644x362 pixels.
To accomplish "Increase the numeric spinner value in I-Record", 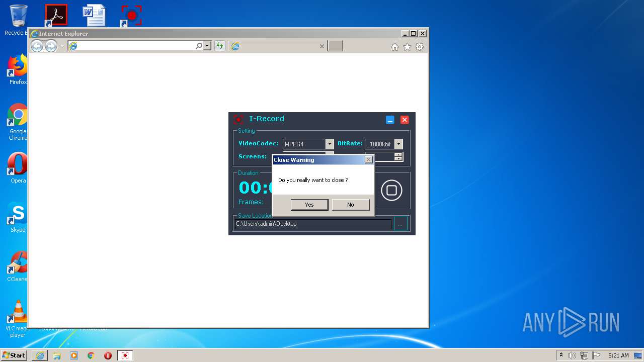I will [x=398, y=155].
